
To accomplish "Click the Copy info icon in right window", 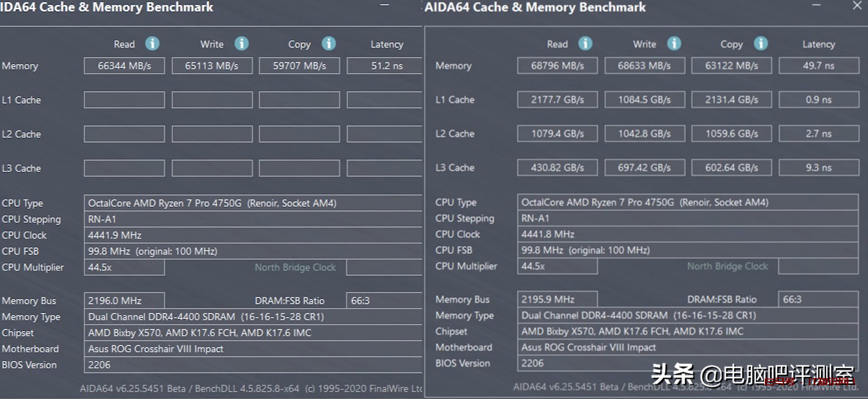I will click(761, 44).
